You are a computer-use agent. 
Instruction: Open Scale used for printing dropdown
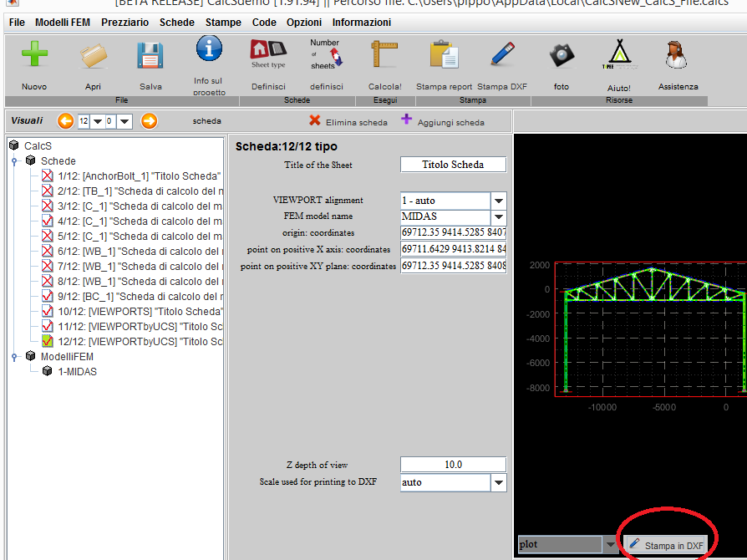pyautogui.click(x=498, y=482)
